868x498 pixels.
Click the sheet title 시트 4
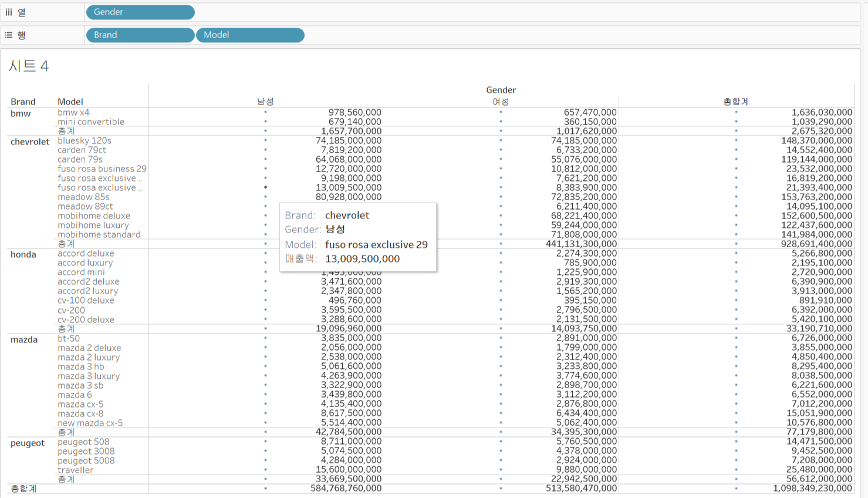(x=29, y=66)
